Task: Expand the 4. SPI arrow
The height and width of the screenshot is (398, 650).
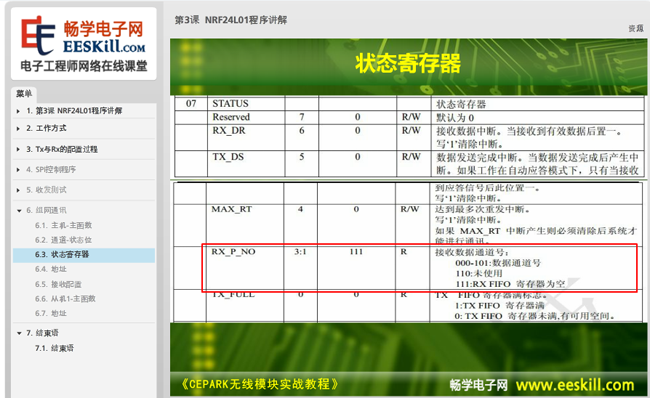Action: pos(18,170)
